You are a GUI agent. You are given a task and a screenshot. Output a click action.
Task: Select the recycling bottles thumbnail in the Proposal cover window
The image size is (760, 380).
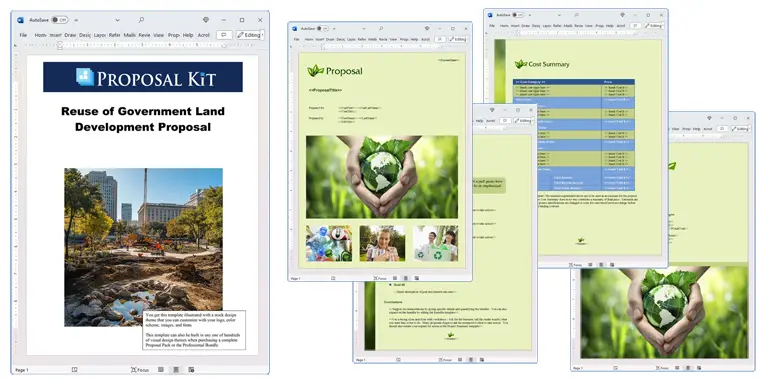329,243
